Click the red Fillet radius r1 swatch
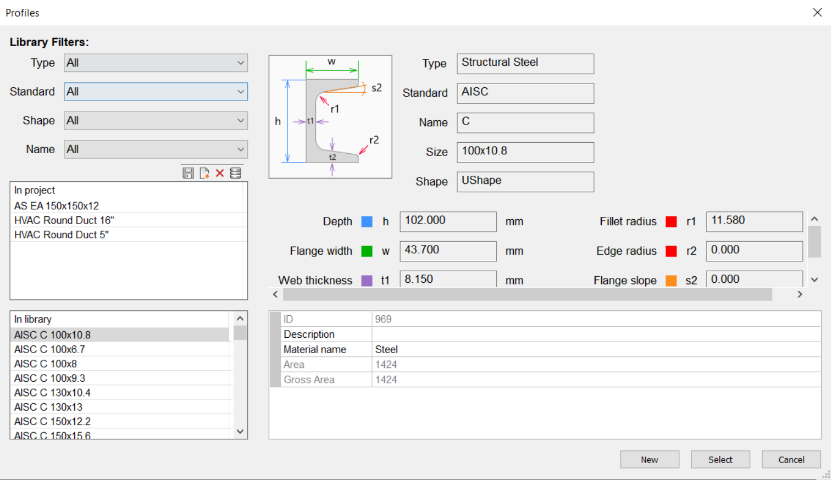Screen dimensions: 831x480 point(671,221)
